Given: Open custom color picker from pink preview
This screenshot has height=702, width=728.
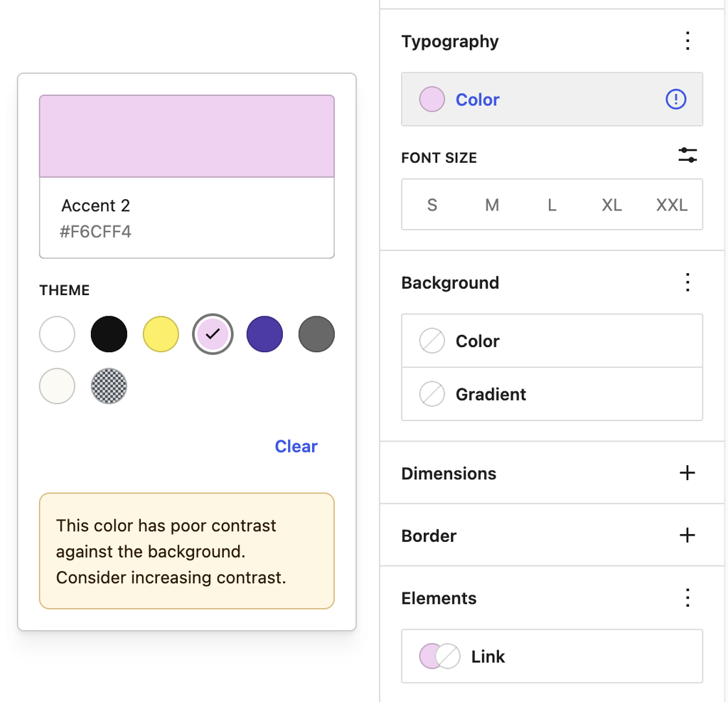Looking at the screenshot, I should [187, 136].
